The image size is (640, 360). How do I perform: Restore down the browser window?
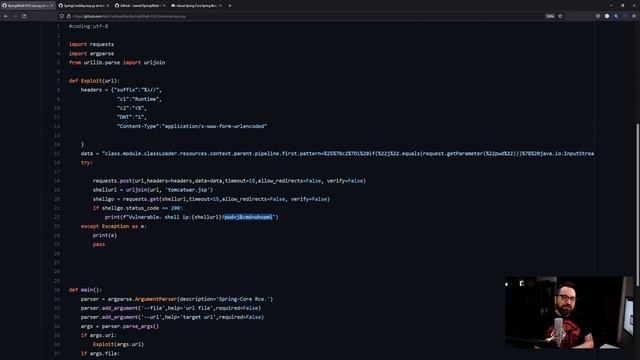click(x=622, y=5)
